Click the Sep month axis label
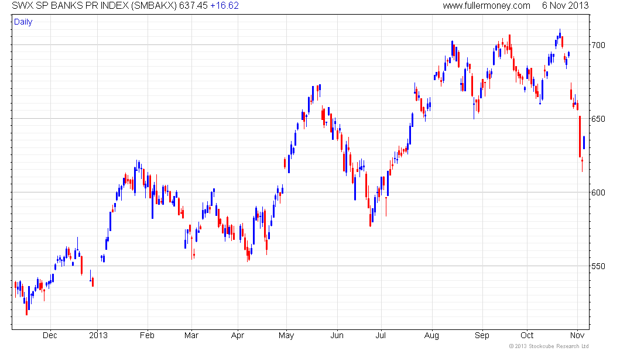Screen dimensions: 644x351 pos(482,336)
